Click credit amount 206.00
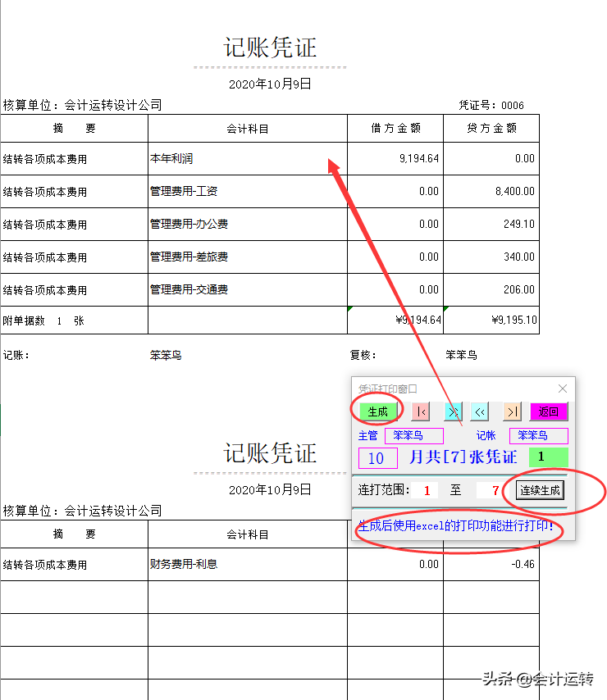This screenshot has height=700, width=607. 491,289
